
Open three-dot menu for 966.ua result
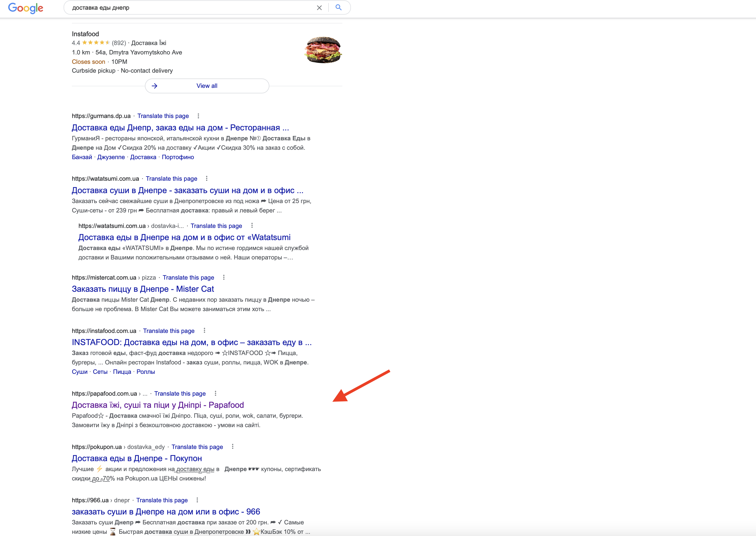197,500
